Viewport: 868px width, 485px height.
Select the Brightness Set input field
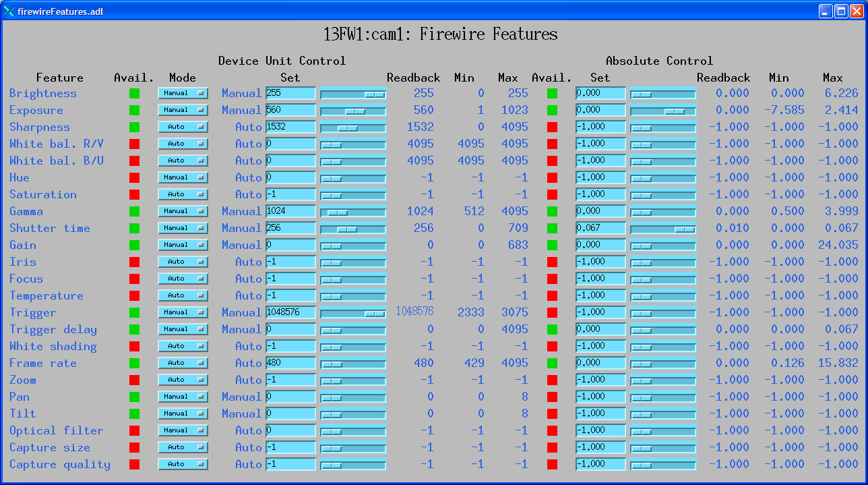(290, 93)
